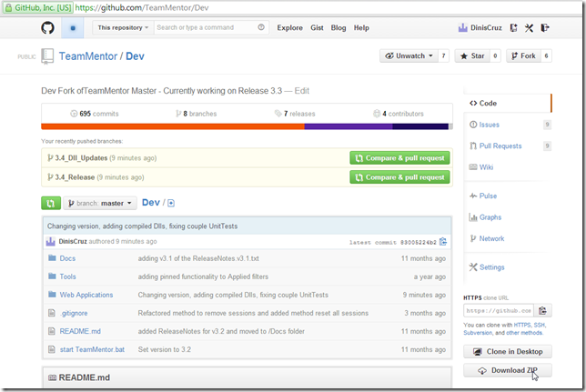586x392 pixels.
Task: Open the Explore menu link
Action: (x=289, y=28)
